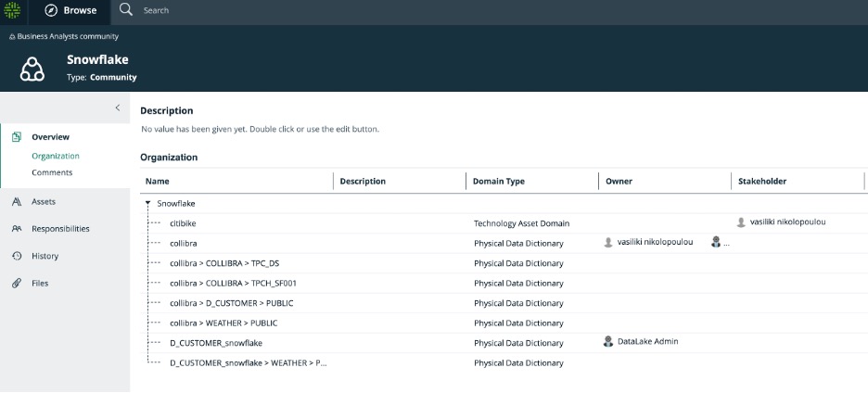Click the Responsibilities sidebar icon
This screenshot has height=393, width=868.
[x=17, y=229]
